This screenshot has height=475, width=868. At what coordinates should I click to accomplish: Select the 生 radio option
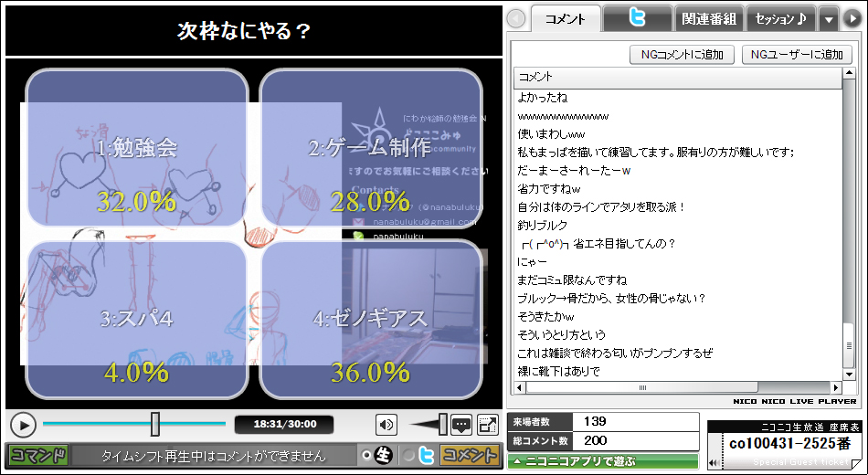click(365, 456)
